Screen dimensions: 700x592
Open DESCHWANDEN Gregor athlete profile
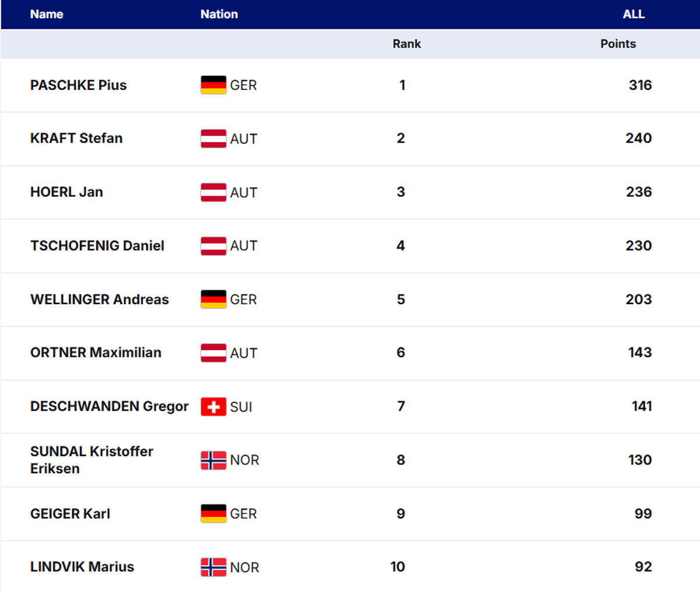click(x=109, y=406)
